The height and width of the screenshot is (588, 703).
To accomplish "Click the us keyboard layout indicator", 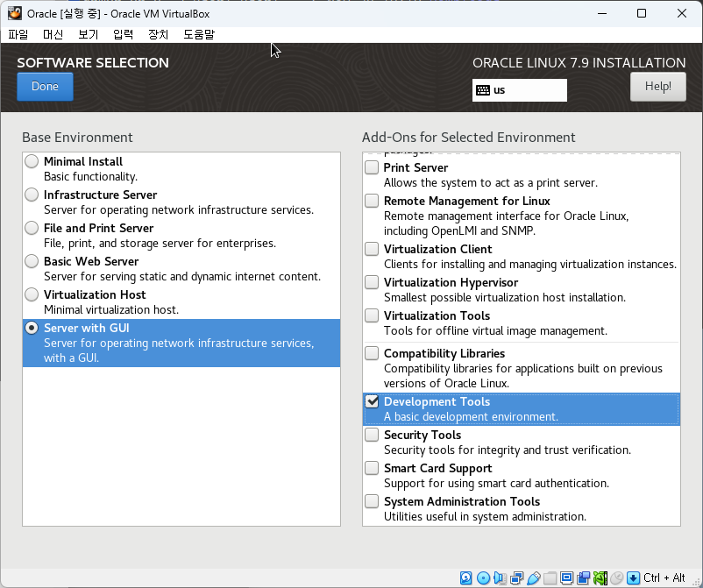I will [519, 90].
